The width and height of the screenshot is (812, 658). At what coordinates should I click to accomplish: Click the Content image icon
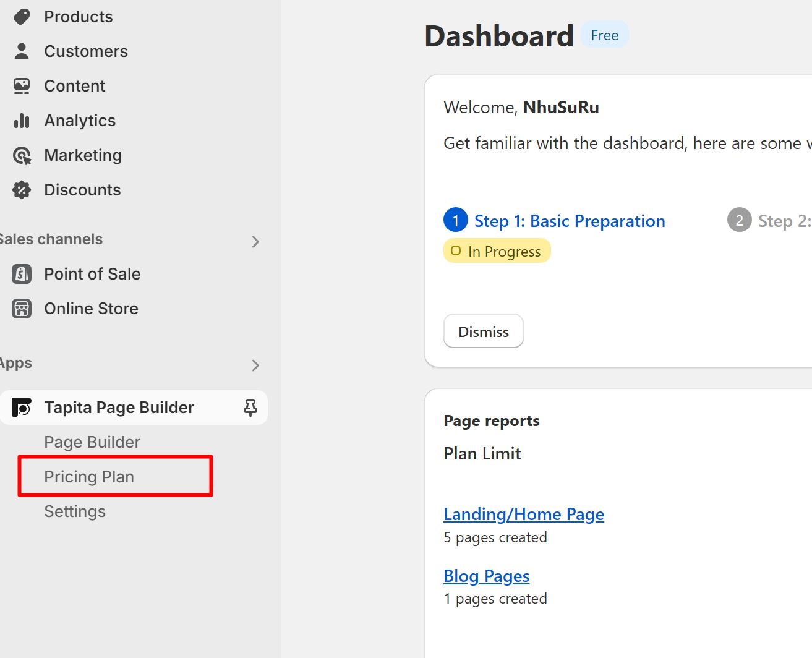click(22, 86)
